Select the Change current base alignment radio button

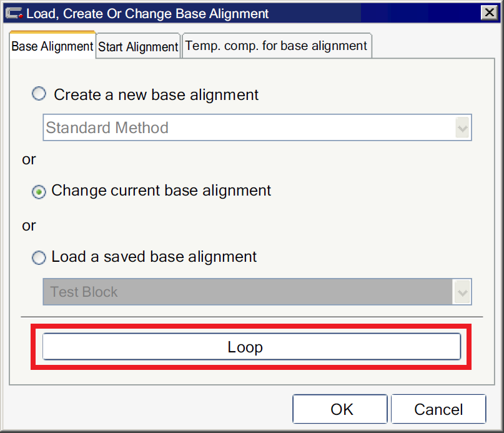pyautogui.click(x=39, y=192)
